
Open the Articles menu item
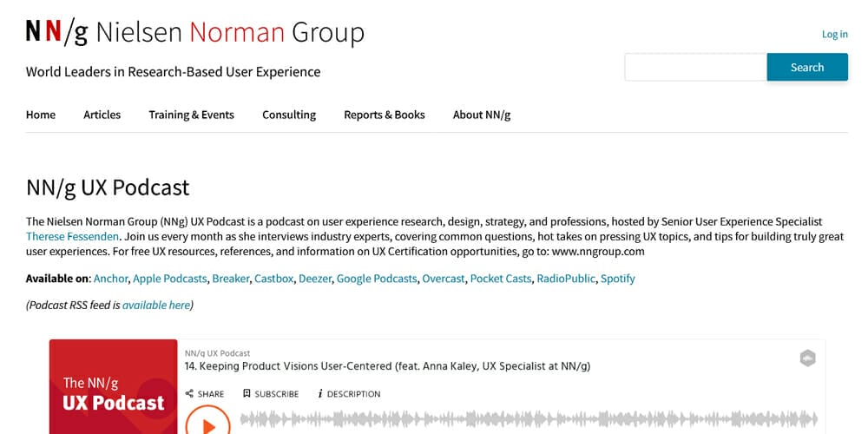[102, 115]
